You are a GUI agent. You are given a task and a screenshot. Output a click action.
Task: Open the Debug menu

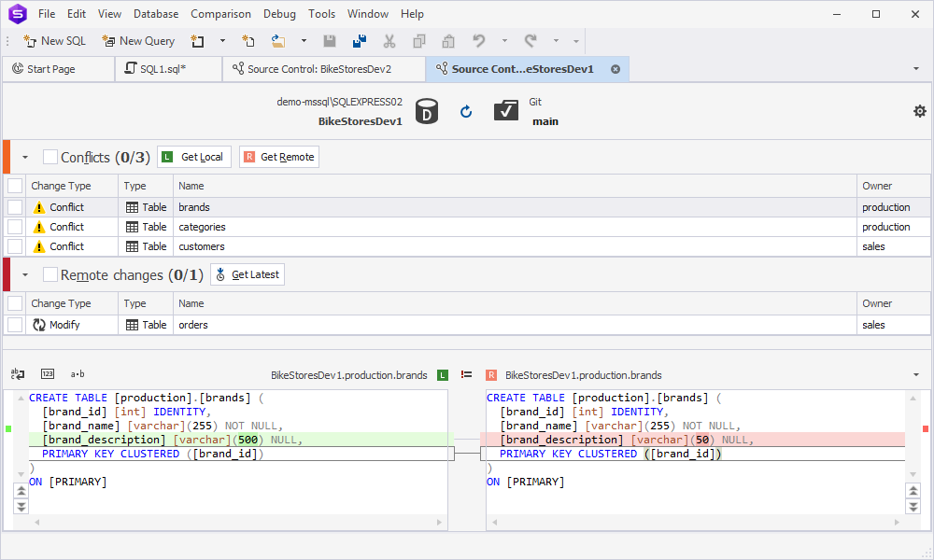(x=279, y=14)
